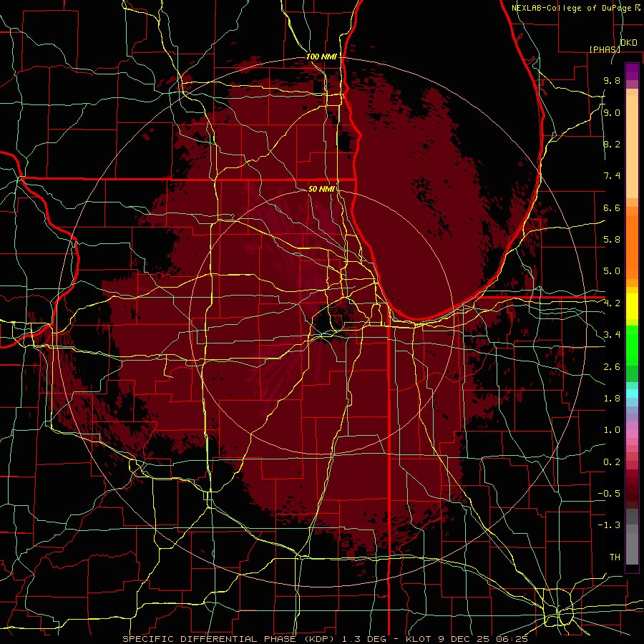Click the 100 NMI range ring label
Viewport: 644px width, 644px height.
[321, 57]
